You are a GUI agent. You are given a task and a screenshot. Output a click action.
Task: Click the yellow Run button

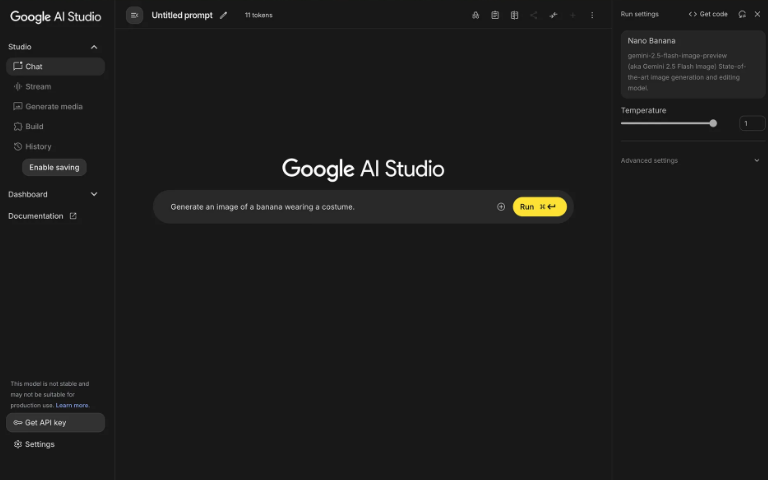540,207
